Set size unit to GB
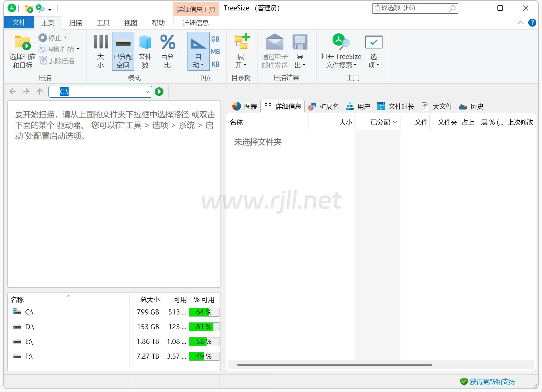Screen dimensions: 542x392 coord(215,39)
